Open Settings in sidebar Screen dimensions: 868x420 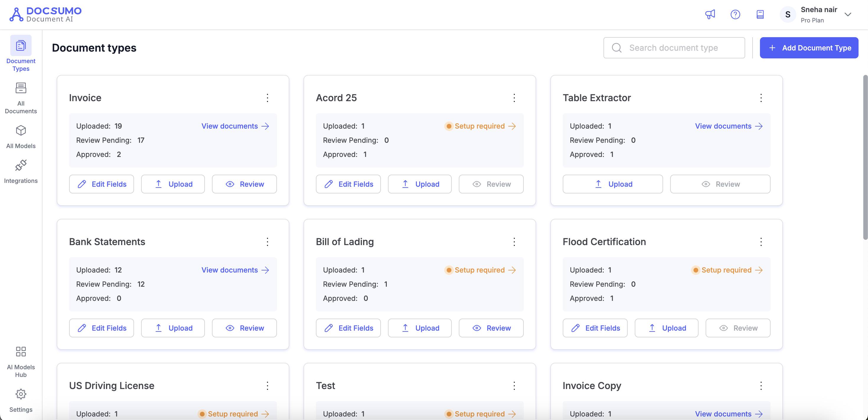pyautogui.click(x=21, y=401)
